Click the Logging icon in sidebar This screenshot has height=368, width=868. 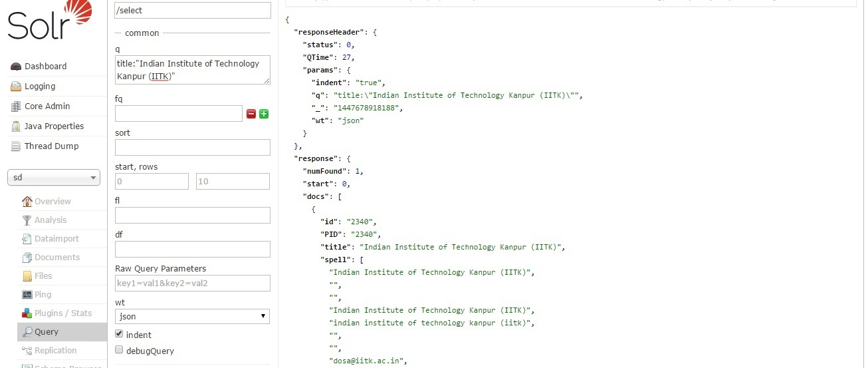click(16, 87)
